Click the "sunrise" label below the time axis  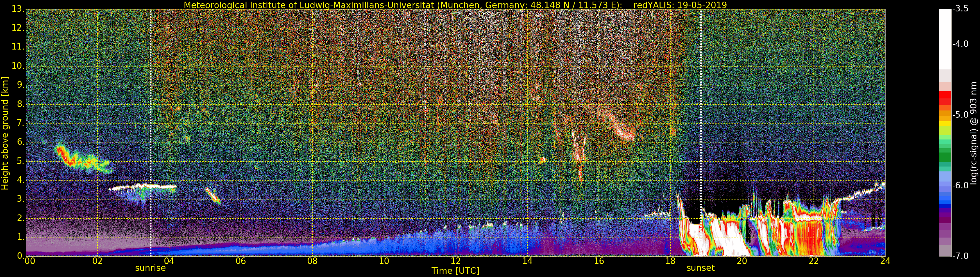coord(150,268)
